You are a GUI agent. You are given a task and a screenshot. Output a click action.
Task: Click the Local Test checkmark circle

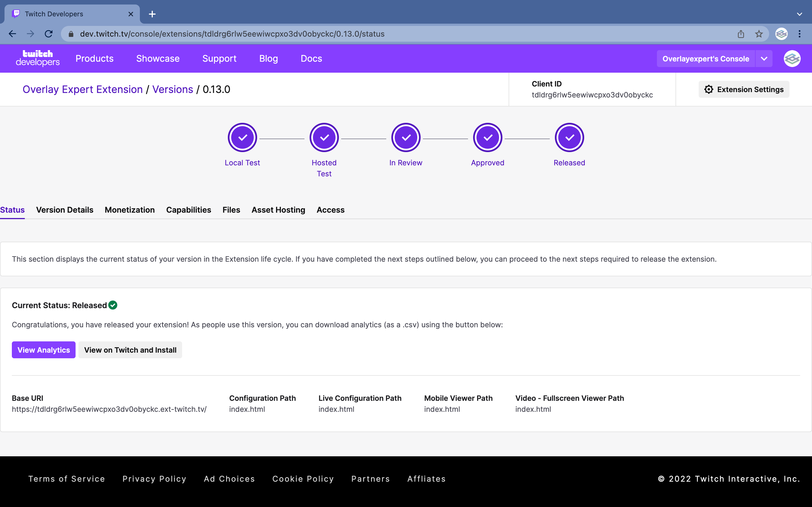[x=242, y=137]
